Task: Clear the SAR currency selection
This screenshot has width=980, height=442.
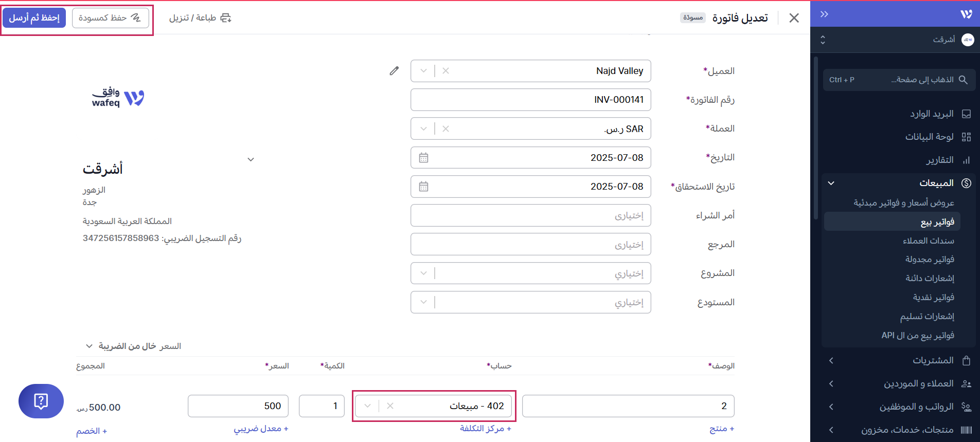Action: click(446, 129)
